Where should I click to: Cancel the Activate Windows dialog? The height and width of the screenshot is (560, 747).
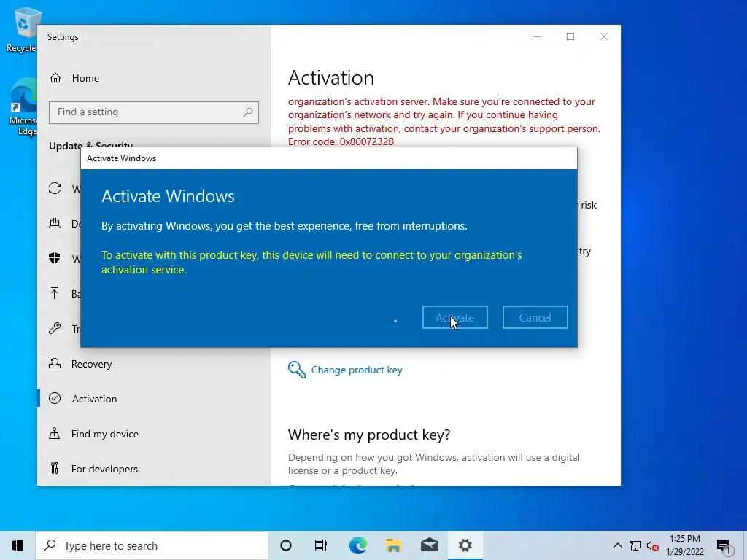(535, 317)
